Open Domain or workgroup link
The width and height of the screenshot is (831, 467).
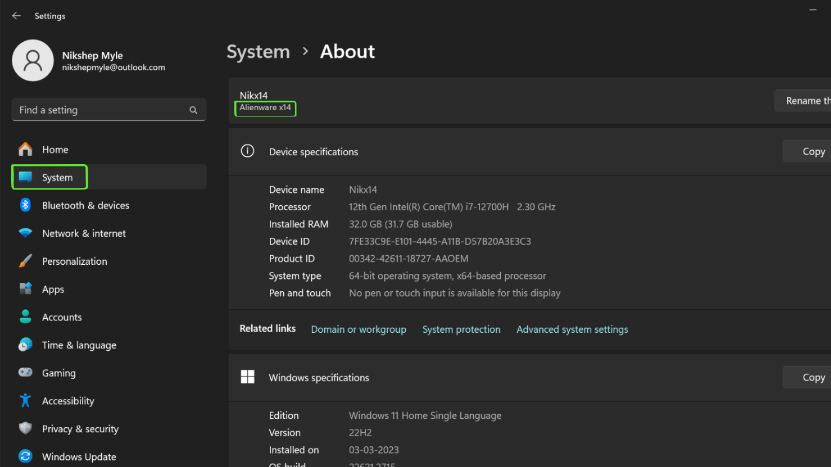358,330
